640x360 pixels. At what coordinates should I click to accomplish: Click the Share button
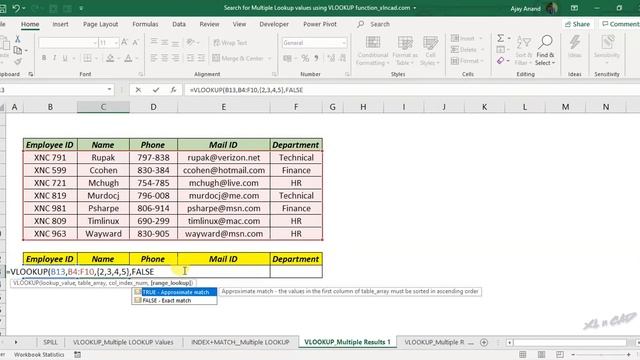(x=577, y=24)
